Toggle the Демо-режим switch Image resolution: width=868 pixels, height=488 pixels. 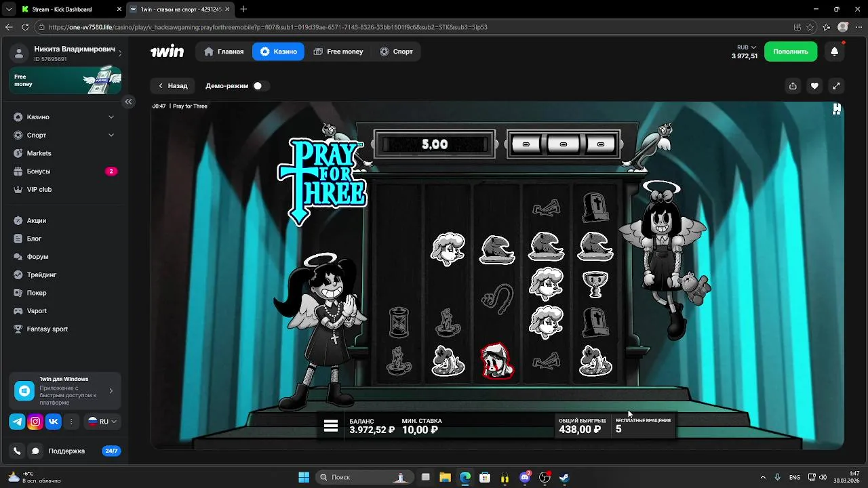(x=260, y=86)
